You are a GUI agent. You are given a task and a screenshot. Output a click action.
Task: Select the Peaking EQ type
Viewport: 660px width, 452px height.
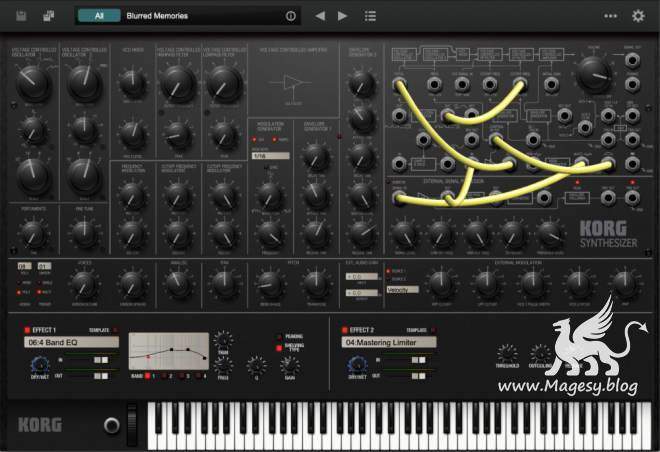(x=279, y=336)
